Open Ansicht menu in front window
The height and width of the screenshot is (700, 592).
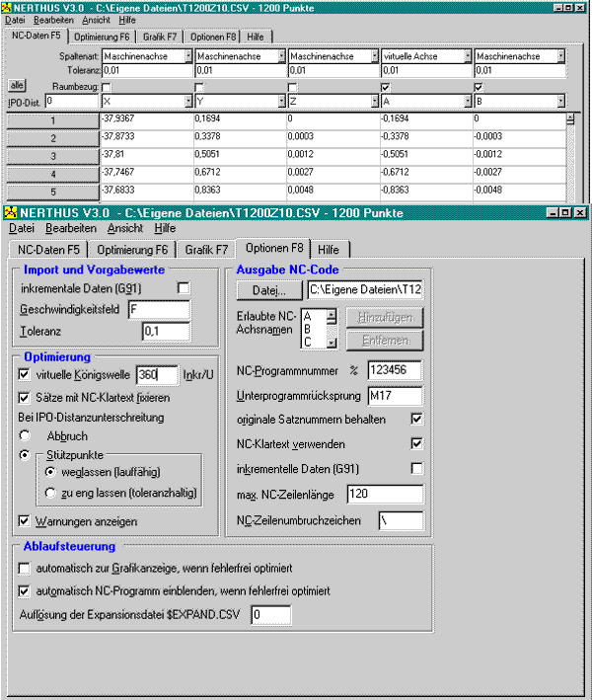(125, 228)
